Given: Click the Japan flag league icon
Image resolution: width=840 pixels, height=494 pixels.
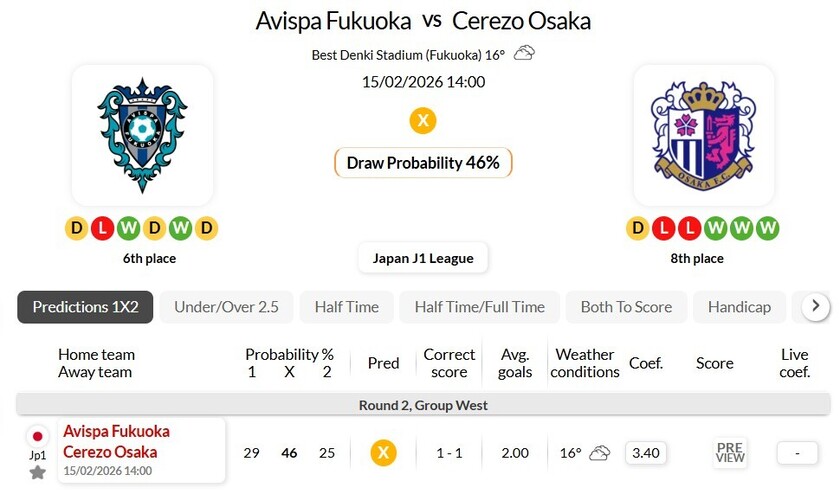Looking at the screenshot, I should [x=37, y=437].
